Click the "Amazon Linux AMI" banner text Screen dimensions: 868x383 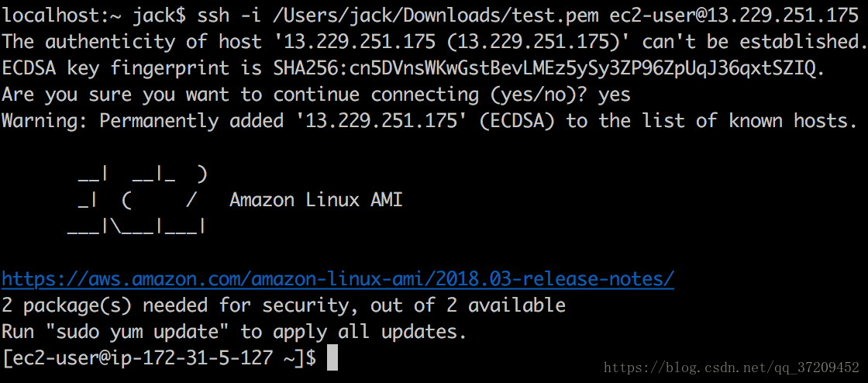click(315, 199)
